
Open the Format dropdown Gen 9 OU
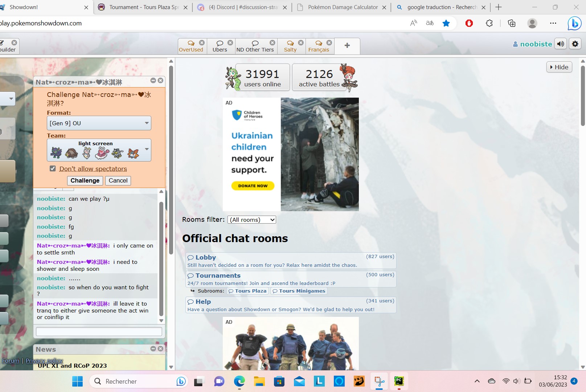(x=99, y=123)
